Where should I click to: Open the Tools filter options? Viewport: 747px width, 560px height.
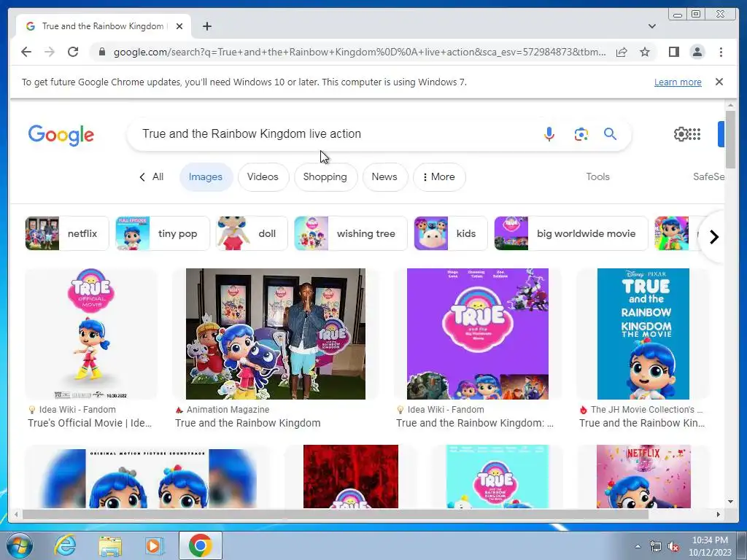point(597,176)
